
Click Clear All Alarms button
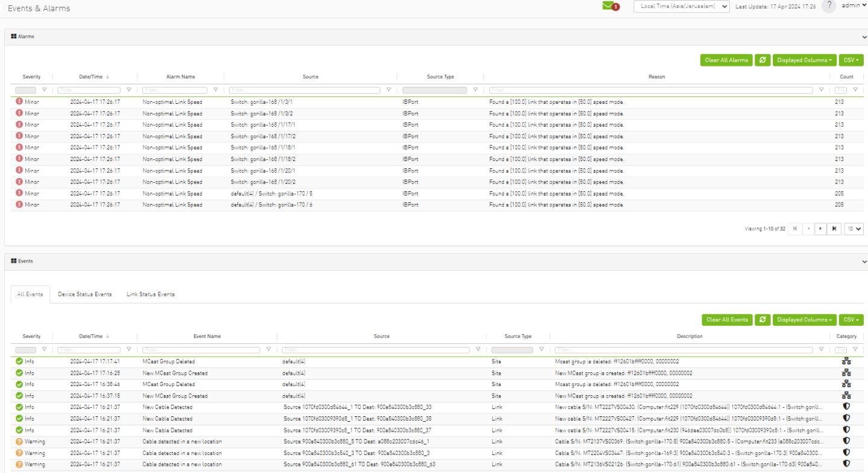(726, 60)
